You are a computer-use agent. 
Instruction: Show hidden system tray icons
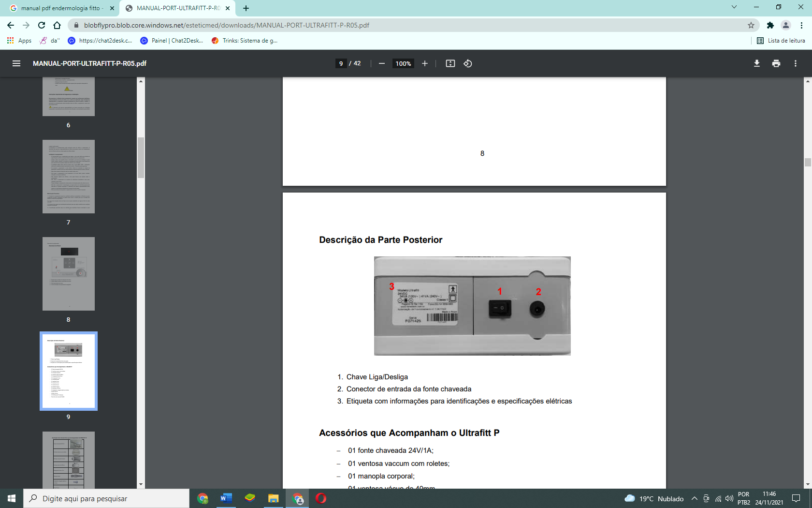695,498
